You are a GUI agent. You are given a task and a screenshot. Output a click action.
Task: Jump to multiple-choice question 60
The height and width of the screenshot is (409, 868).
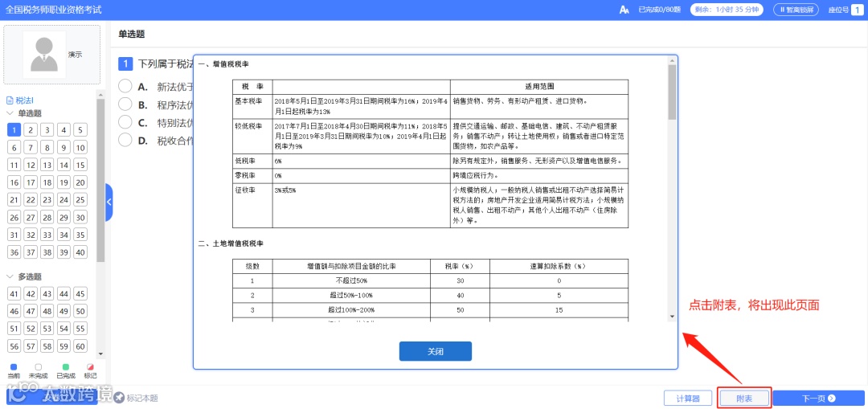tap(81, 346)
